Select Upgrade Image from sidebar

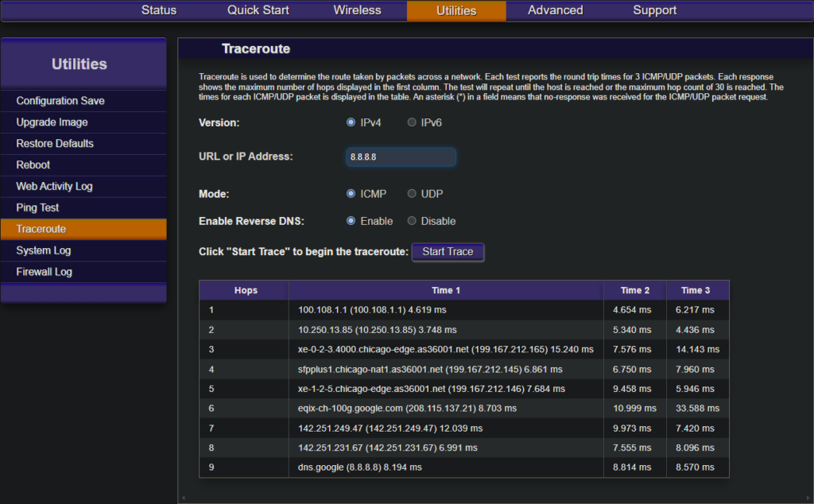coord(52,122)
